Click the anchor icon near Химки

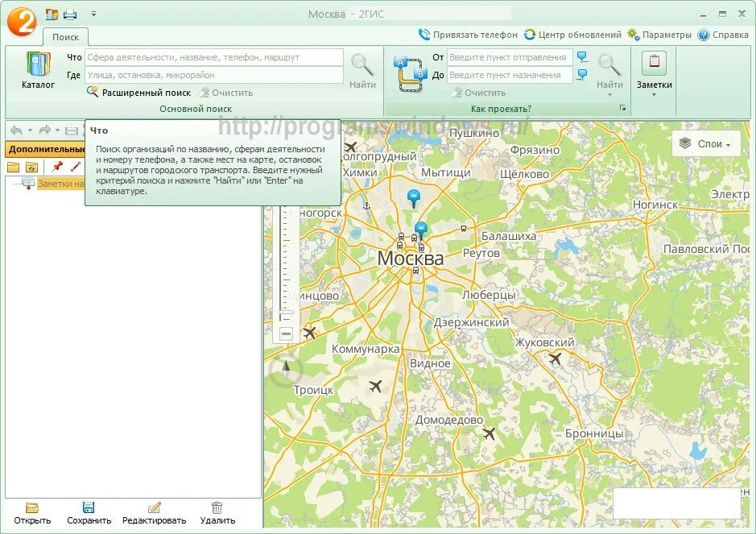pos(367,206)
